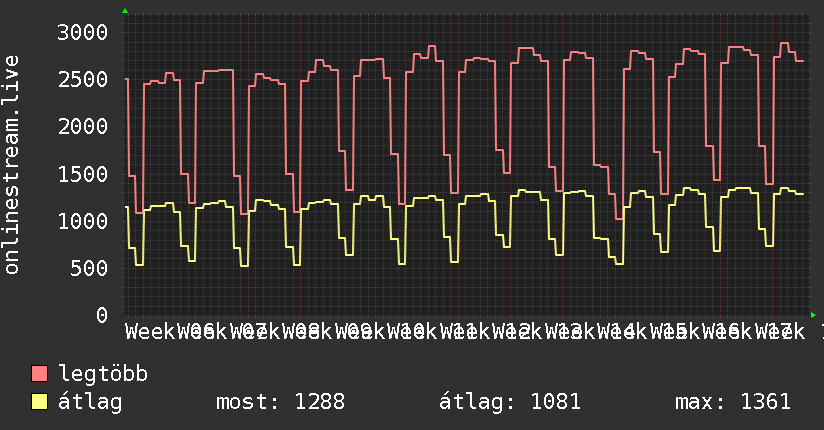
Task: Select the átlag legend label beside yellow swatch
Action: point(90,402)
